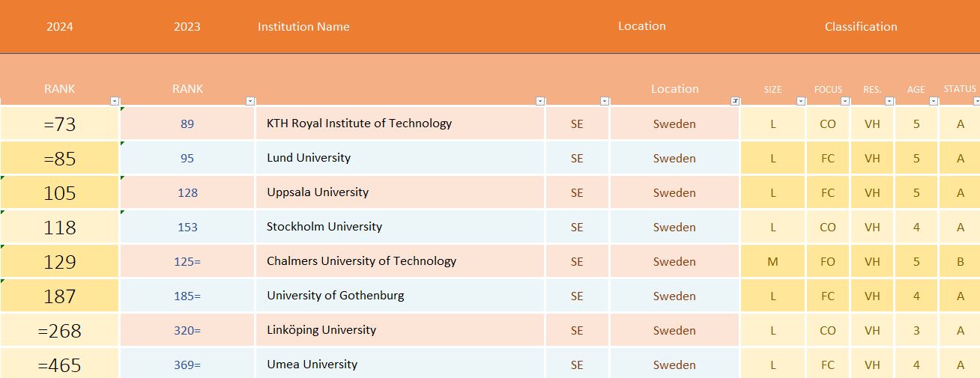Select the KTH Royal Institute of Technology cell
This screenshot has height=378, width=980.
point(359,124)
